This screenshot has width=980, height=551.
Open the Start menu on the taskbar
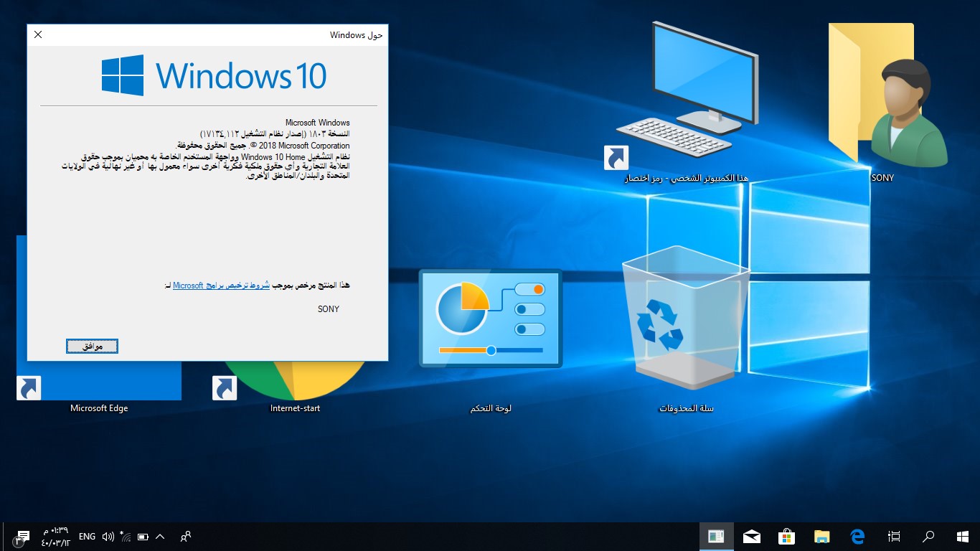click(x=963, y=537)
